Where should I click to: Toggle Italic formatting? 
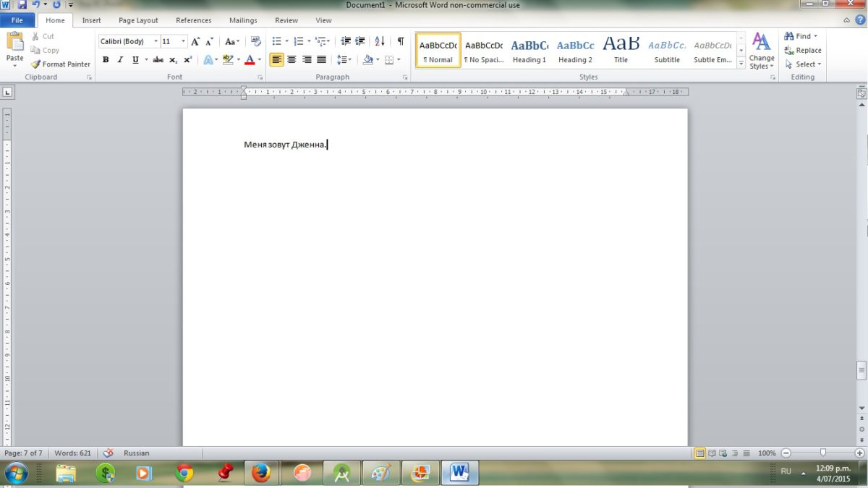120,60
